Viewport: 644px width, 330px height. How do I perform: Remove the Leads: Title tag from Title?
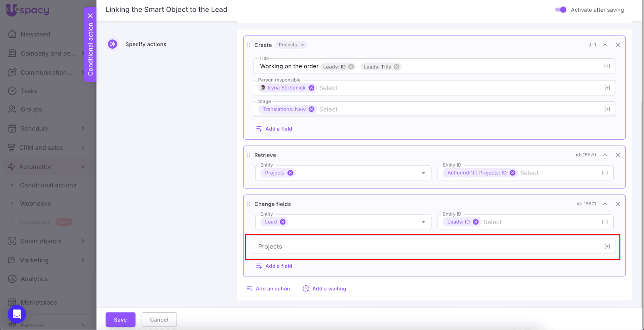coord(397,67)
